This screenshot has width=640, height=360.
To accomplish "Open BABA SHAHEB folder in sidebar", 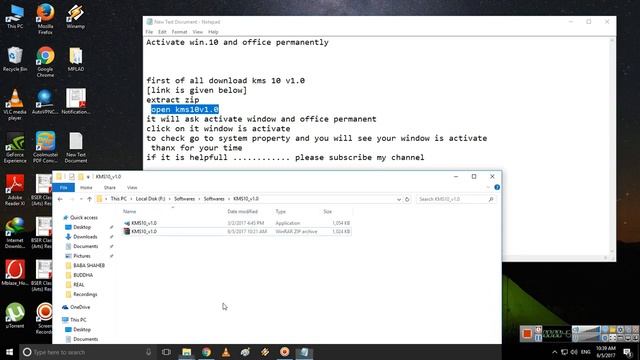I will 89,265.
